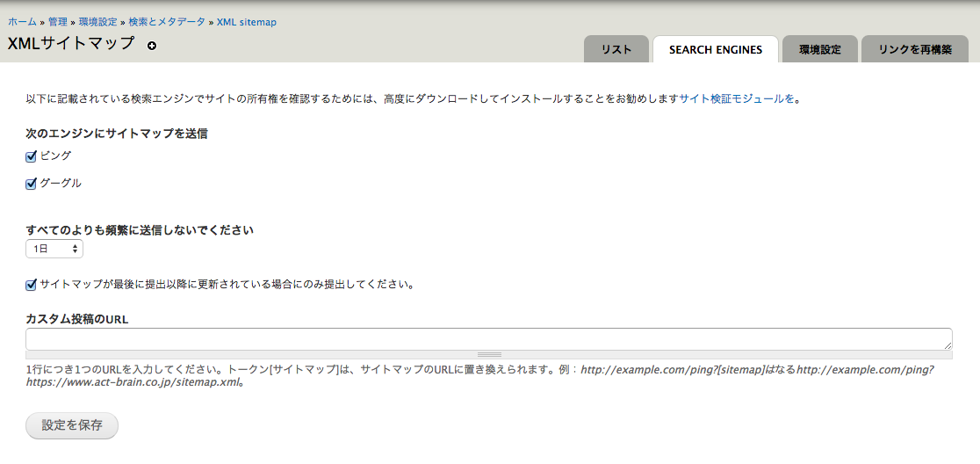The image size is (980, 464).
Task: Navigate to the 管理 breadcrumb
Action: click(58, 22)
